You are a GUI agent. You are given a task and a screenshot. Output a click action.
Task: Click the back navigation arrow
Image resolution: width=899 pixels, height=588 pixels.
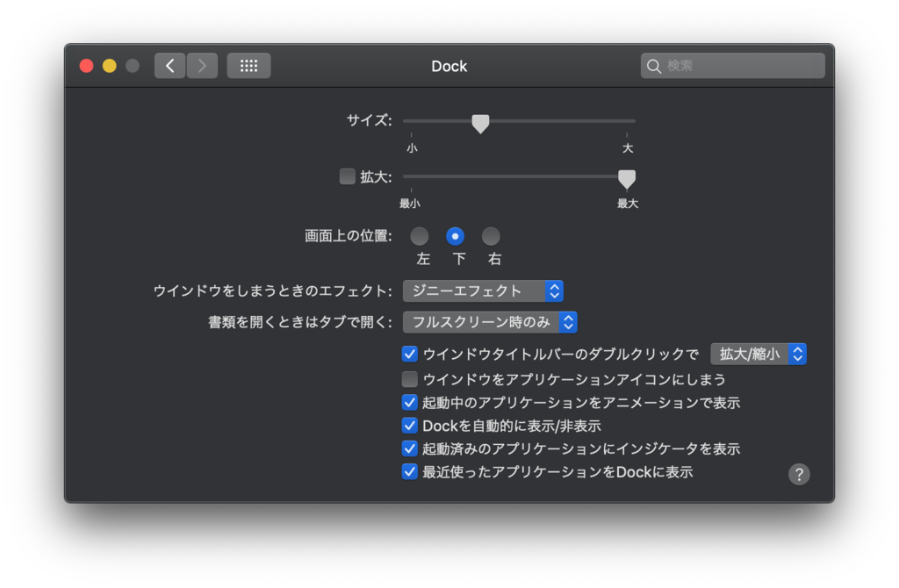169,65
